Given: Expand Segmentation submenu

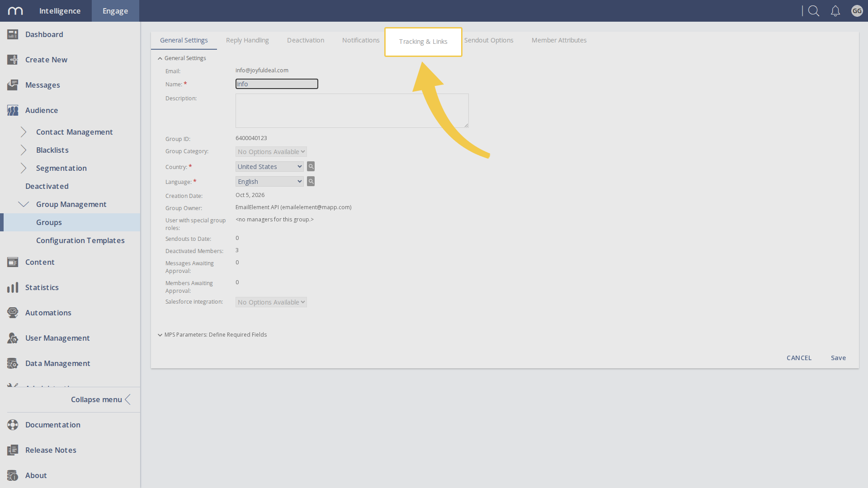Looking at the screenshot, I should [x=24, y=168].
